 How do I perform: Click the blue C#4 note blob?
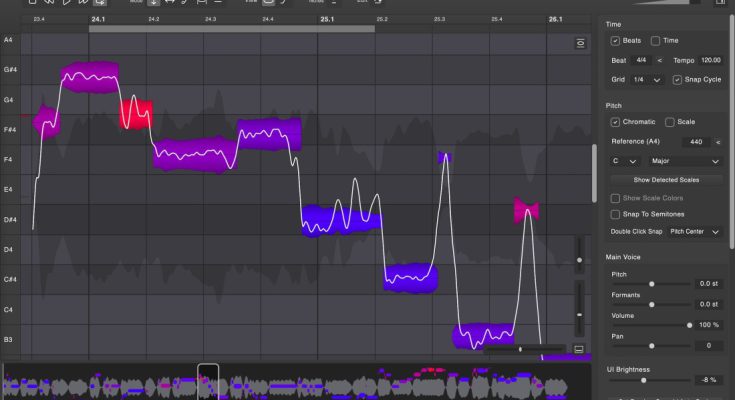coord(411,277)
